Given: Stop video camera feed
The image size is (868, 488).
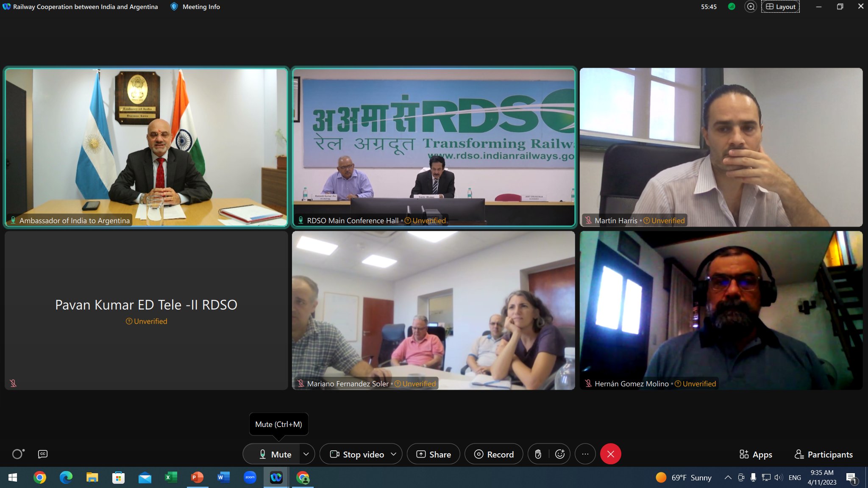Looking at the screenshot, I should (x=358, y=454).
